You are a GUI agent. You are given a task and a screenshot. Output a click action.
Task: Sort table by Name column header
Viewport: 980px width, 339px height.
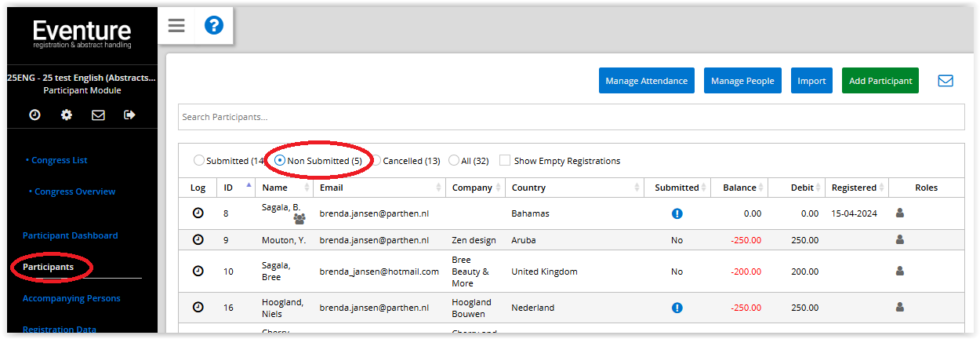(x=275, y=188)
